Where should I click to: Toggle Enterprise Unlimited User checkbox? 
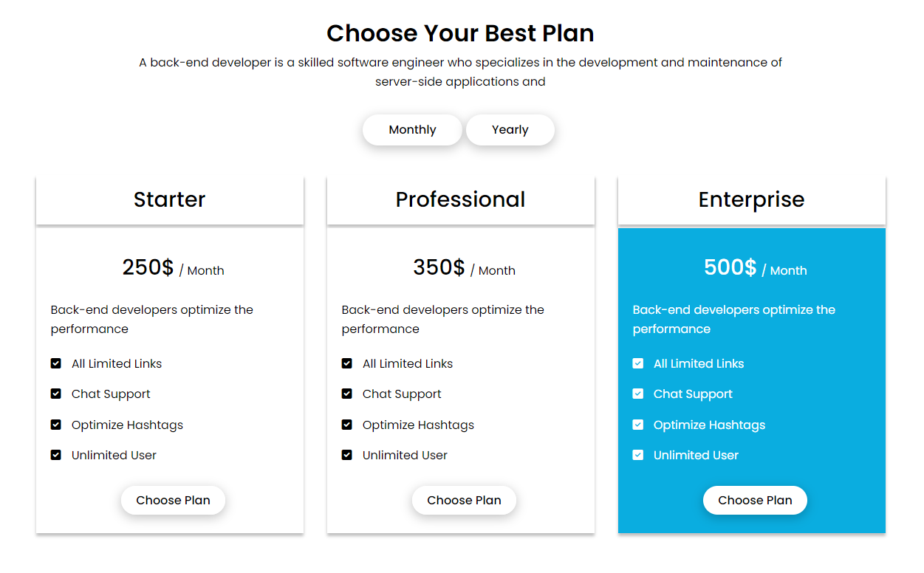click(638, 455)
